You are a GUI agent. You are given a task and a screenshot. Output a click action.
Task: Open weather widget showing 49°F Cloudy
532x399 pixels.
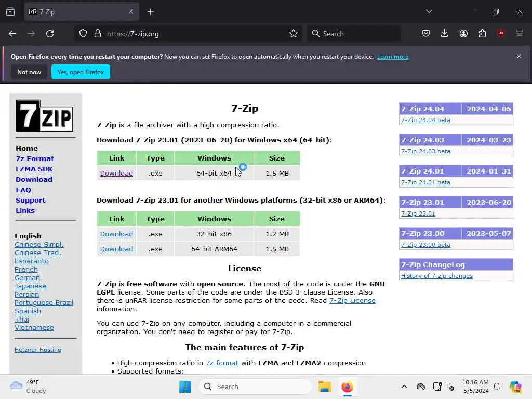coord(28,387)
